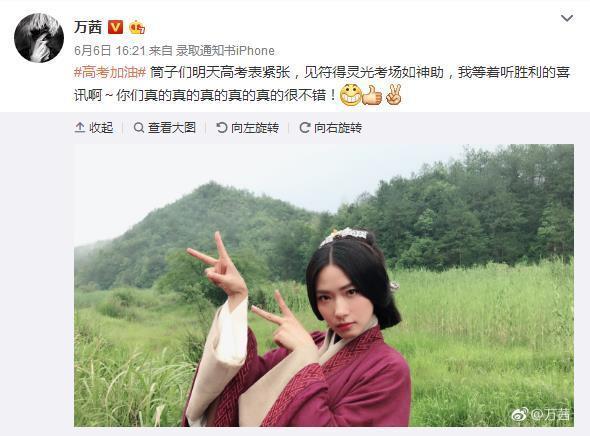The width and height of the screenshot is (590, 436).
Task: Rotate the image left with 向左旋转
Action: pos(248,128)
